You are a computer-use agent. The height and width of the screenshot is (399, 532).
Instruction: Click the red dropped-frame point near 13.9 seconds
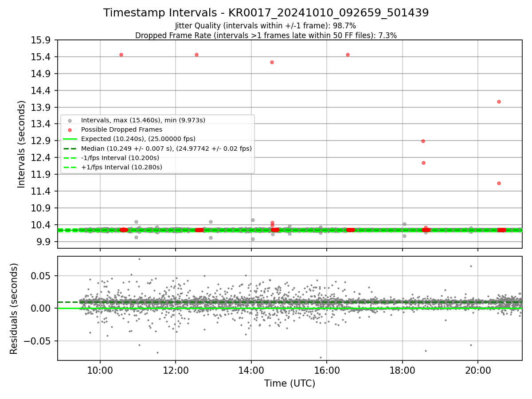499,102
